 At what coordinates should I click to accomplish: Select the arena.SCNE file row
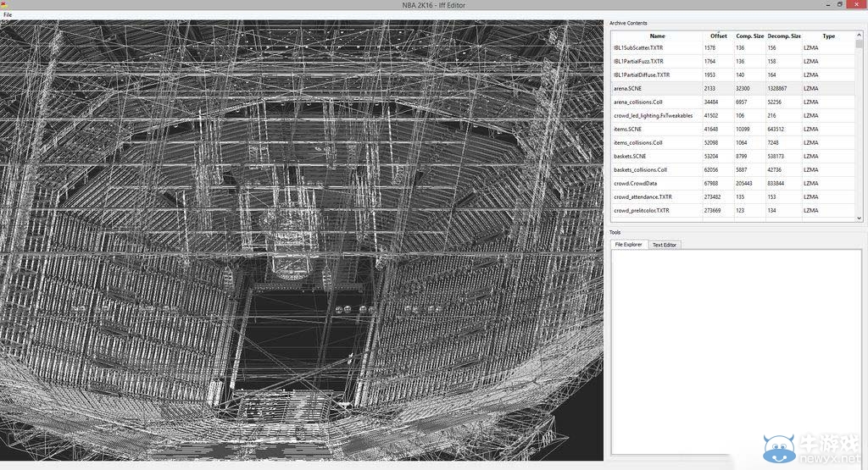coord(733,88)
